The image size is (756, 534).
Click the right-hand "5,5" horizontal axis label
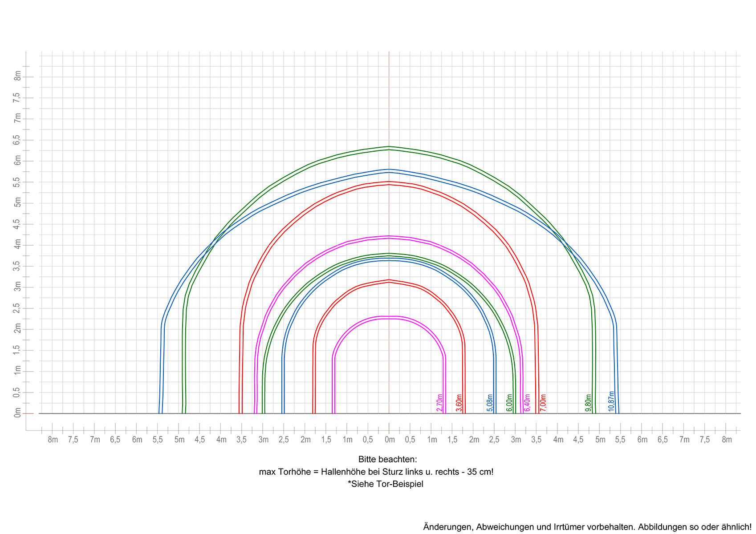pyautogui.click(x=621, y=440)
